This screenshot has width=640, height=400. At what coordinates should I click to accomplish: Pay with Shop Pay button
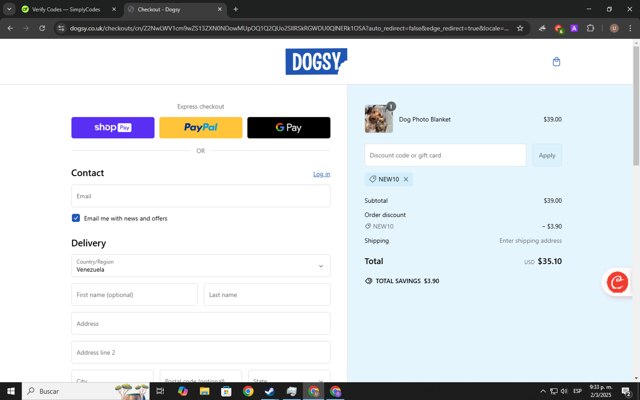113,127
